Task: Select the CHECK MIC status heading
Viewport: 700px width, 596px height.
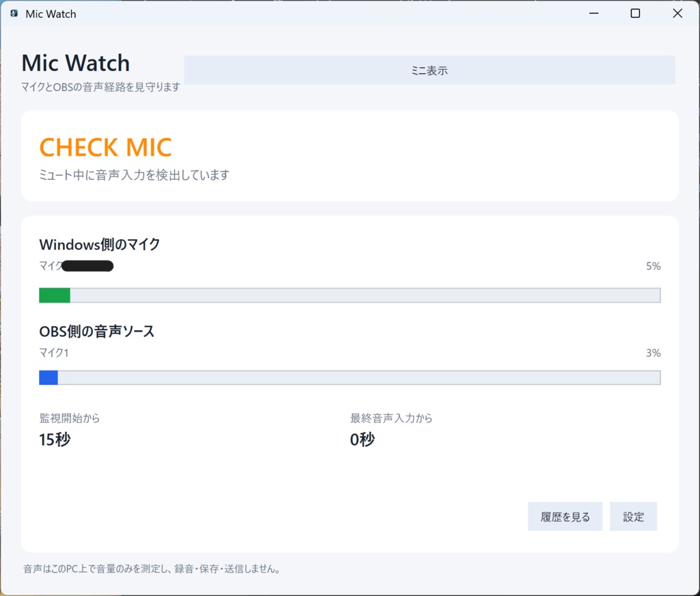Action: (x=105, y=148)
